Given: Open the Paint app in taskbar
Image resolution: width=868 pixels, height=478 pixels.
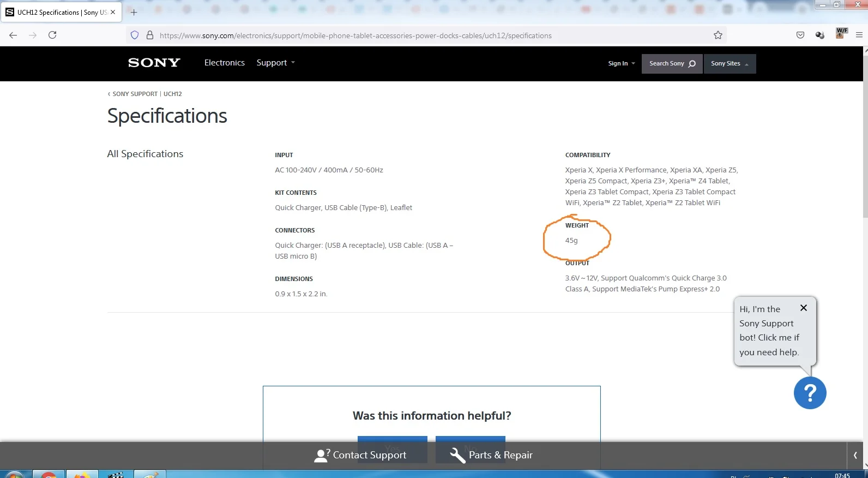Looking at the screenshot, I should click(x=149, y=474).
